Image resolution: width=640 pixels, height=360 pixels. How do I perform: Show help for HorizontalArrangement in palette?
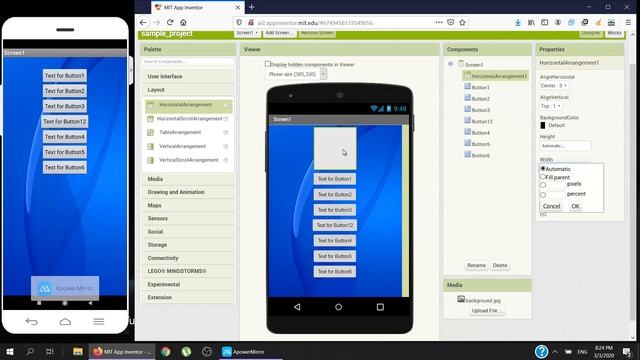click(226, 105)
